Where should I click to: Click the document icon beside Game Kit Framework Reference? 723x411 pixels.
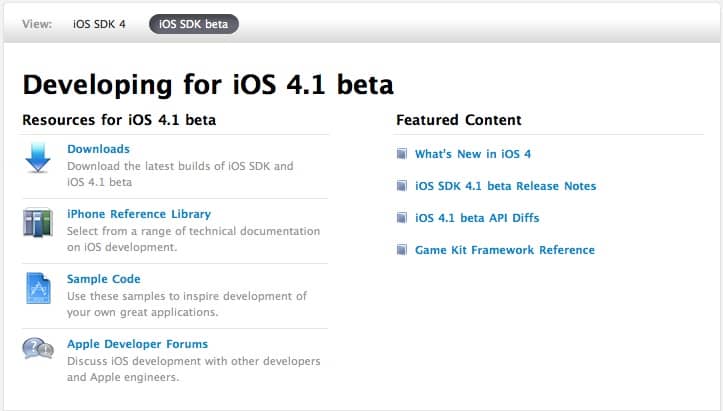[x=402, y=250]
